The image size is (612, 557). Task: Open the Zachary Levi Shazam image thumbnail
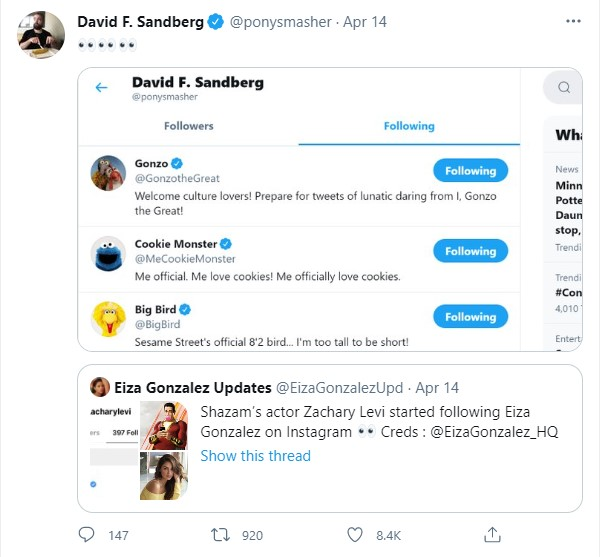pos(164,425)
